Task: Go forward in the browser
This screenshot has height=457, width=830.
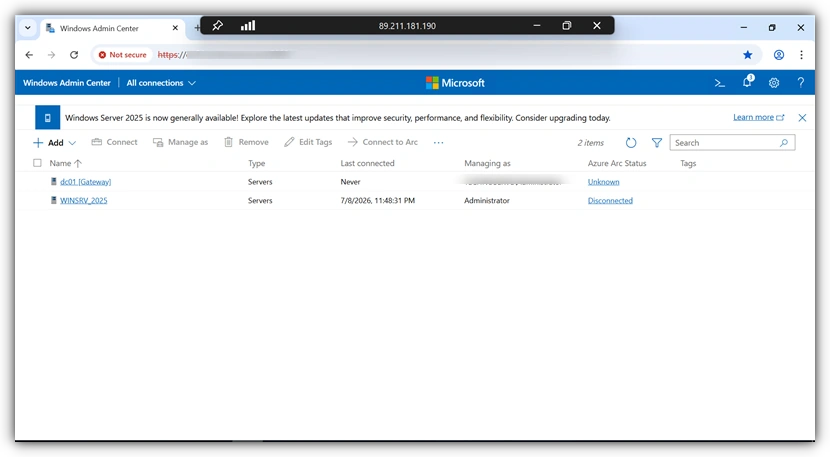Action: pos(51,55)
